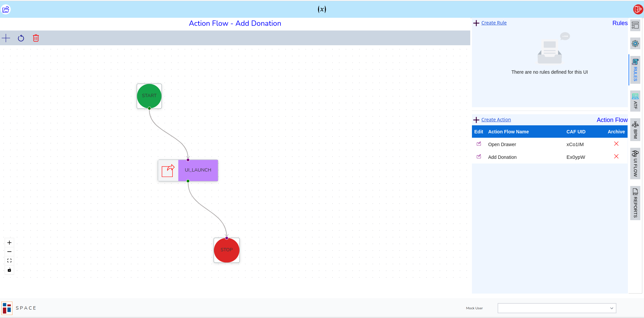Screen dimensions: 644x318
Task: Archive the Add Donation action flow
Action: (x=616, y=156)
